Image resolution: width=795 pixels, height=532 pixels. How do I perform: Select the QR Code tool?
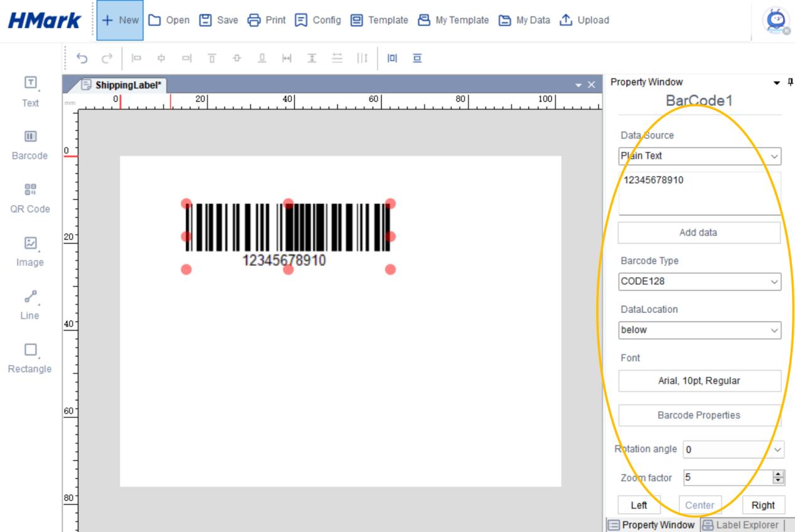coord(31,197)
